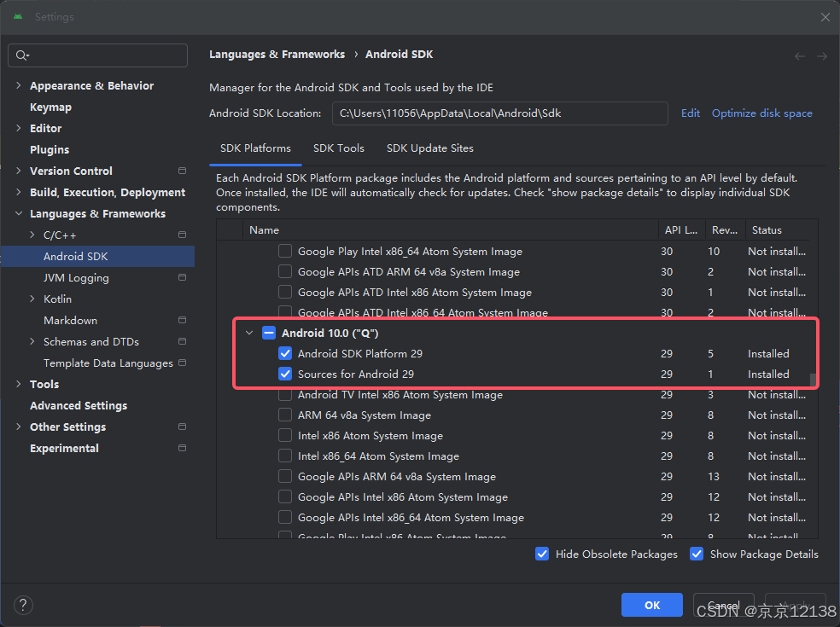Collapse the Android 10.0 ("Q") package group
Viewport: 840px width, 627px height.
249,333
